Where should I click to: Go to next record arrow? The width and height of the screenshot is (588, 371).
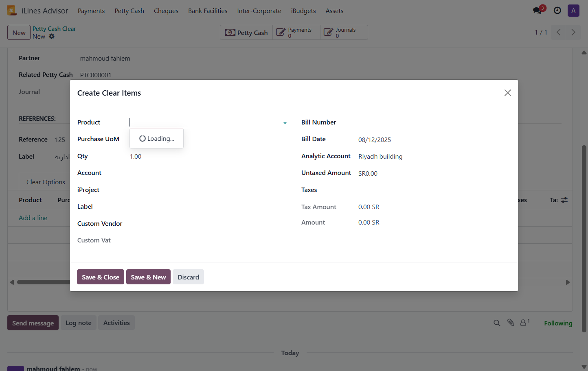[x=573, y=33]
